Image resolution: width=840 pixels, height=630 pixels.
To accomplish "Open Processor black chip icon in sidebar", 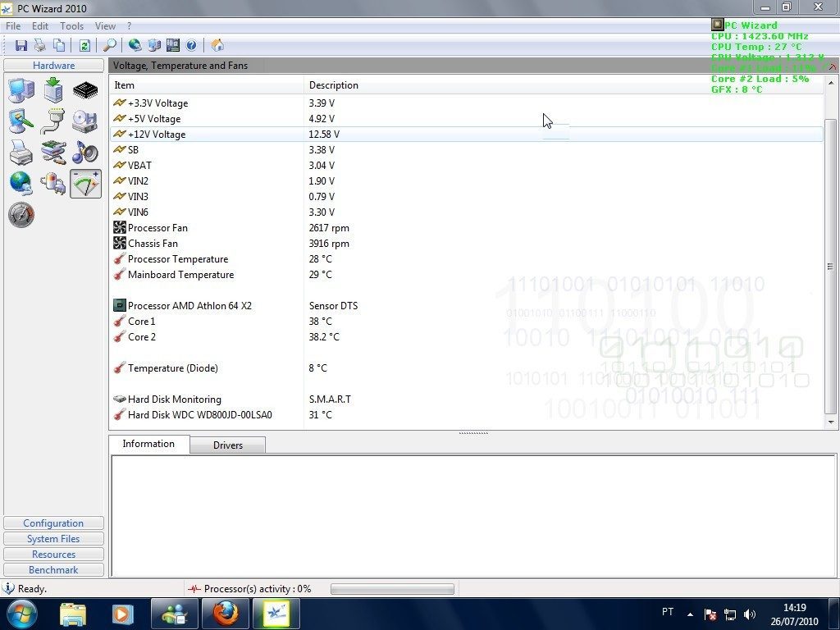I will point(85,90).
